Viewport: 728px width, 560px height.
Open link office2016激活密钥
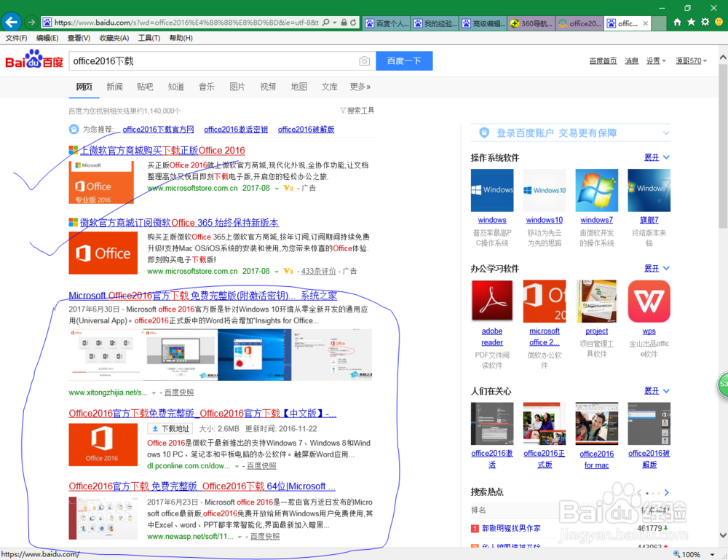[x=236, y=130]
